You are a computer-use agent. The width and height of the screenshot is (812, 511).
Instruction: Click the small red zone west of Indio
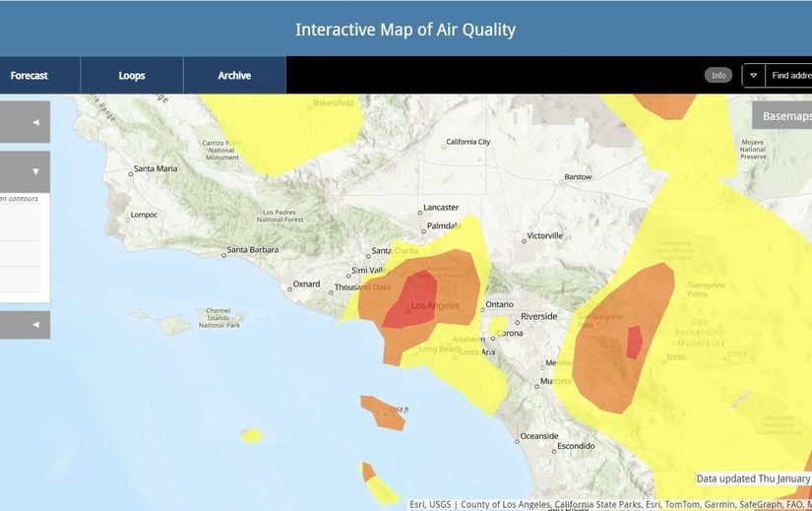[x=634, y=342]
